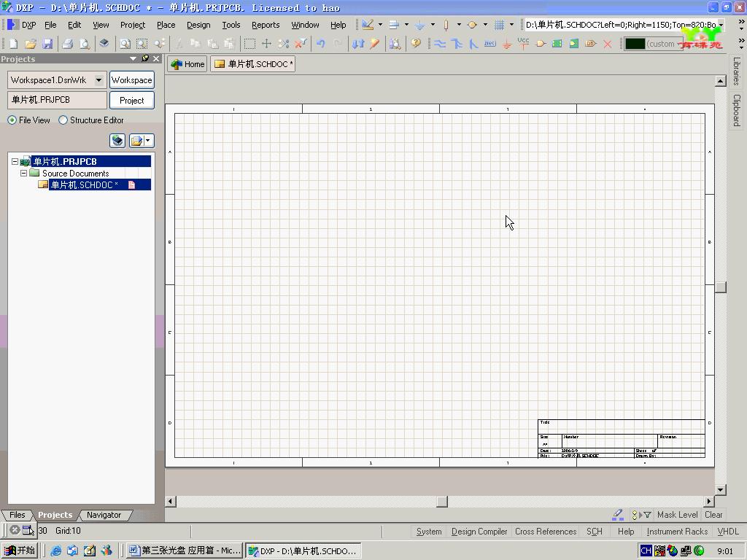Click the place port D1 icon
Viewport: 747px width, 560px height.
tap(591, 44)
